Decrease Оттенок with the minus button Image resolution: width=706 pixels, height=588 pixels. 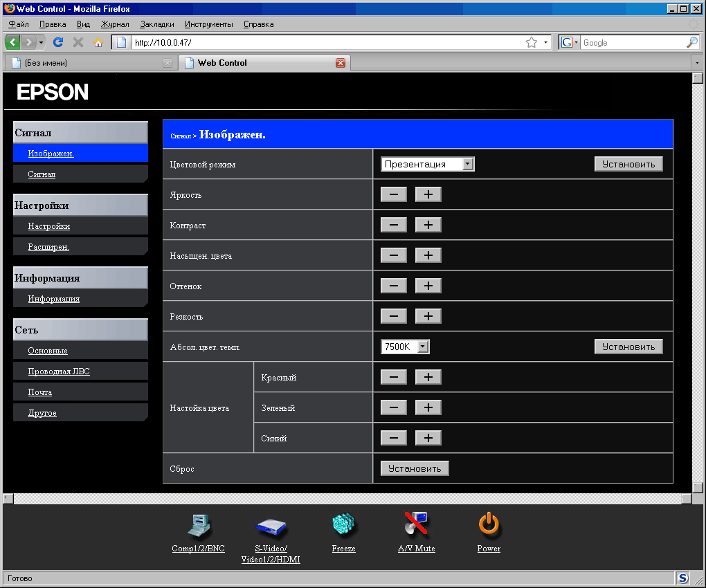pos(394,286)
